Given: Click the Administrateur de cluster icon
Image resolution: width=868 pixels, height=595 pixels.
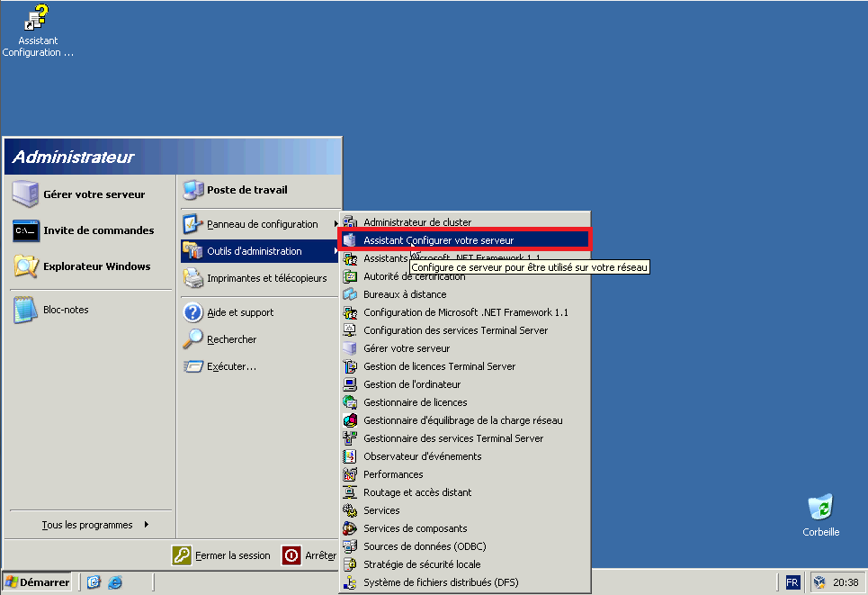Looking at the screenshot, I should [350, 222].
